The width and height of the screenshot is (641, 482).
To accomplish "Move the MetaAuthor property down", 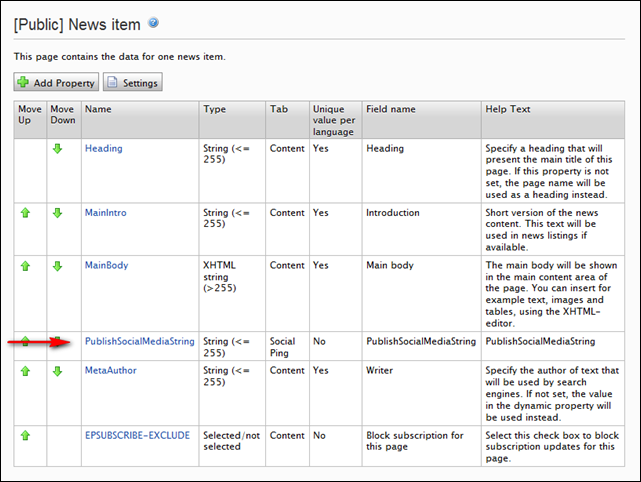I will point(57,371).
